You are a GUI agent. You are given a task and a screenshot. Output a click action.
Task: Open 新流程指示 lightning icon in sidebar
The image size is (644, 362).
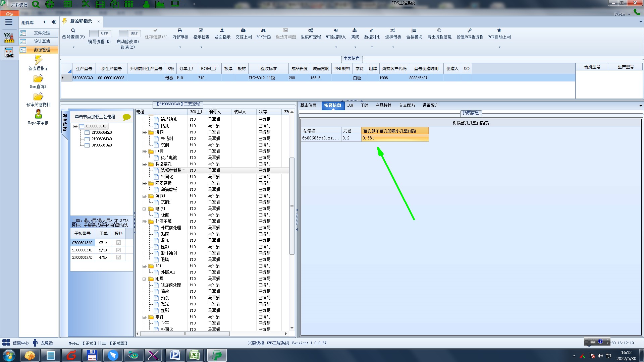point(38,60)
